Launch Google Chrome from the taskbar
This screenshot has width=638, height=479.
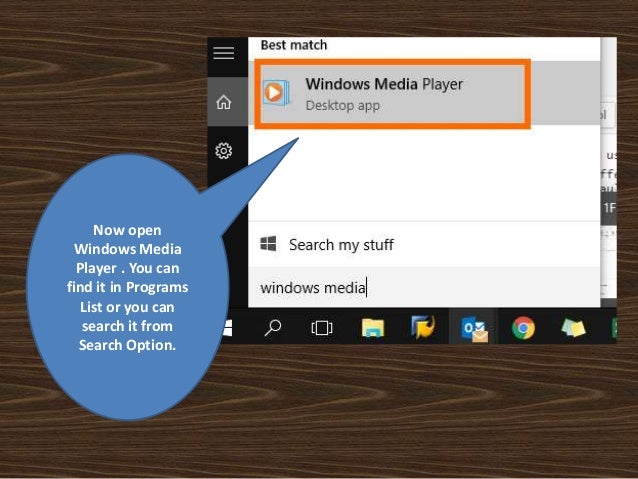pyautogui.click(x=524, y=328)
